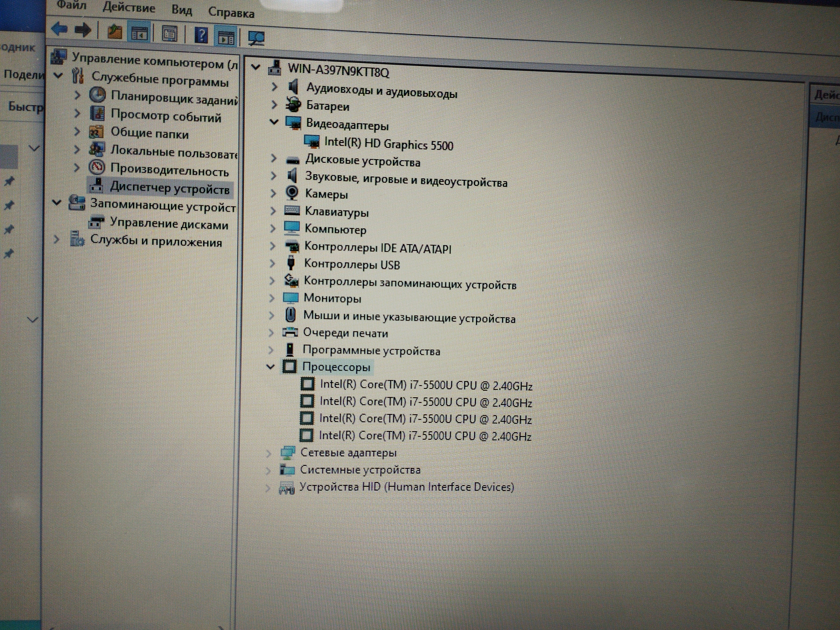Select Диспетчер устройств in left tree
The width and height of the screenshot is (840, 630).
pyautogui.click(x=170, y=188)
